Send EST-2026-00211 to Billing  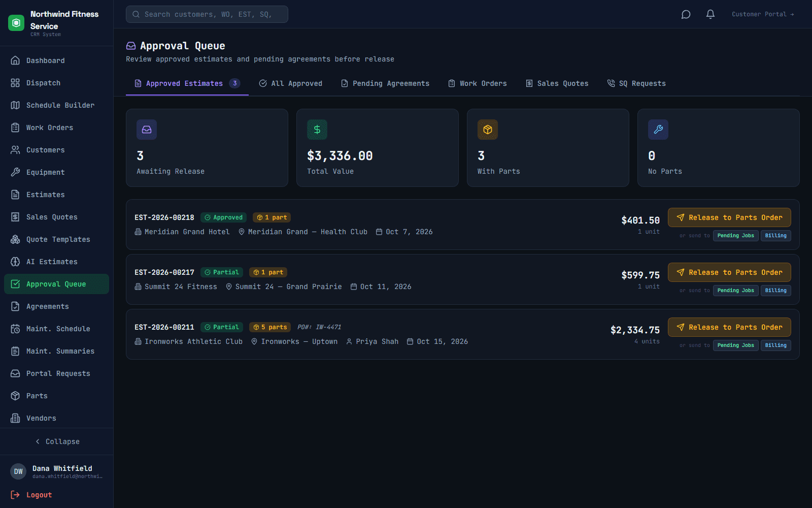[776, 345]
